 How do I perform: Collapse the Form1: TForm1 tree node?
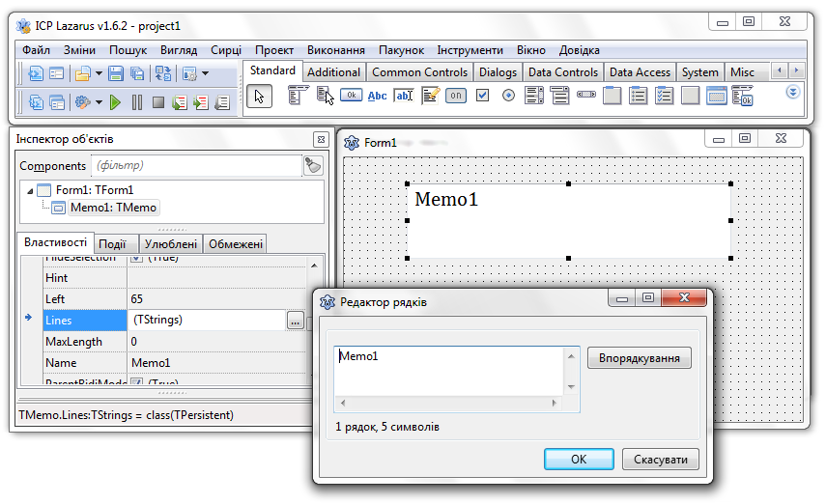[29, 190]
